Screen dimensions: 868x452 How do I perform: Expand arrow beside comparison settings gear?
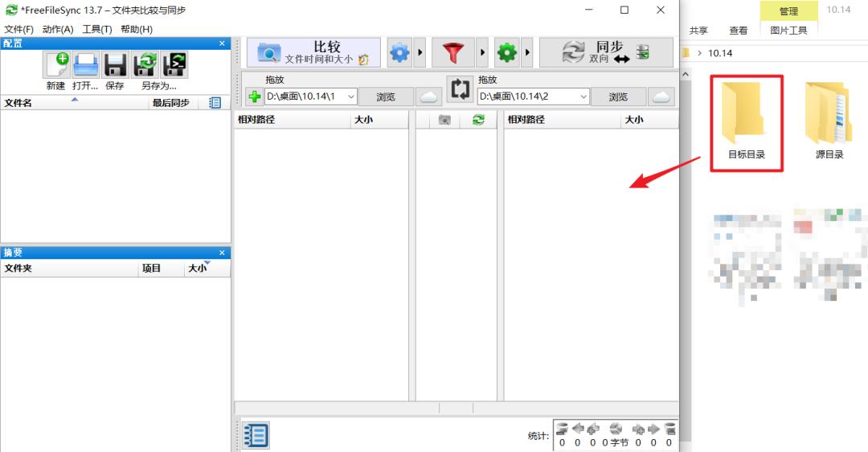coord(420,52)
